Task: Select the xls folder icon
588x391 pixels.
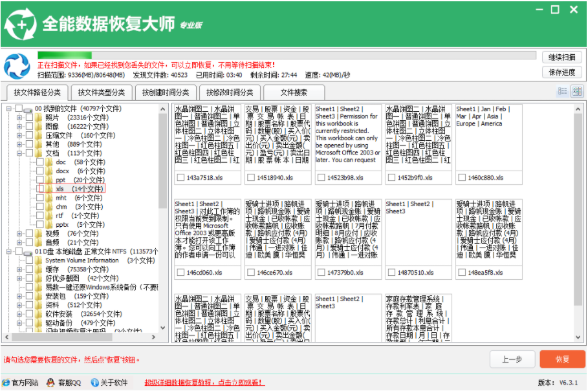Action: click(49, 188)
